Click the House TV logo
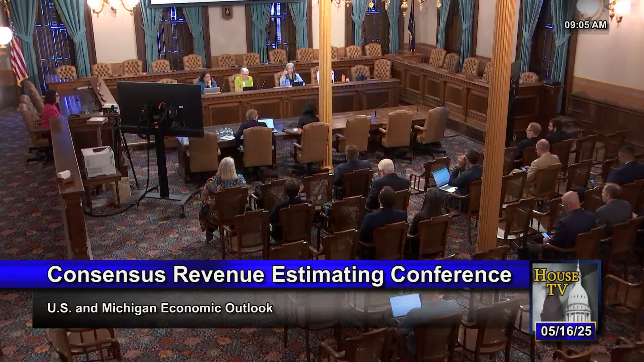 point(556,282)
